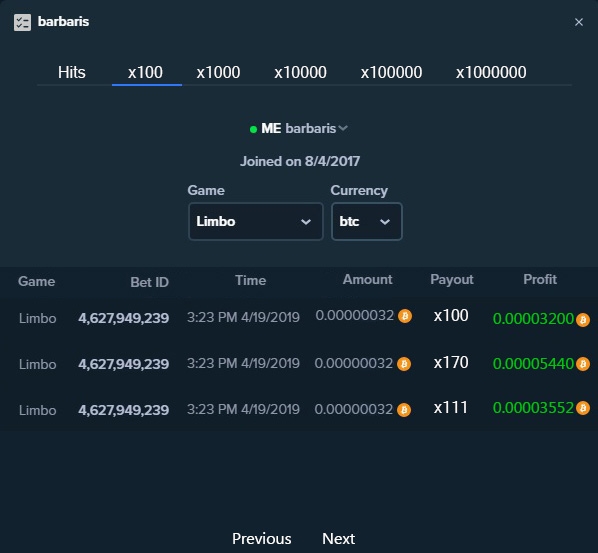
Task: Click bitcoin icon next to x111 row amount
Action: [404, 410]
